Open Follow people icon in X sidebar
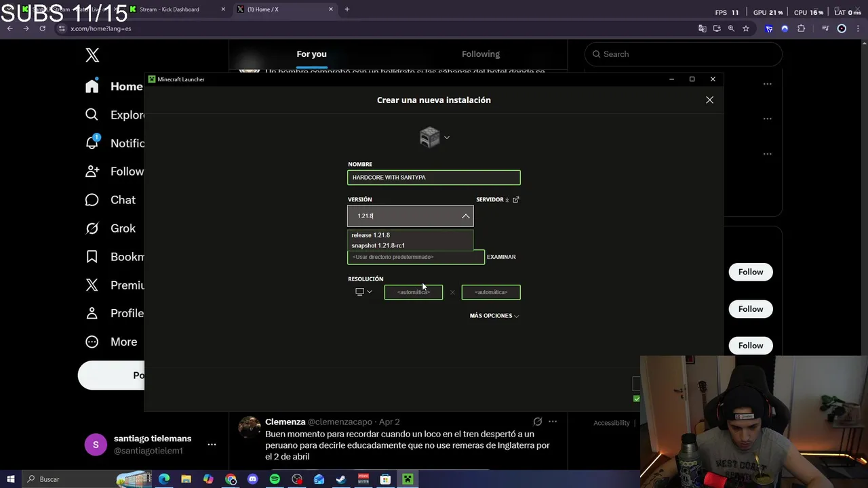The width and height of the screenshot is (868, 488). (x=92, y=171)
